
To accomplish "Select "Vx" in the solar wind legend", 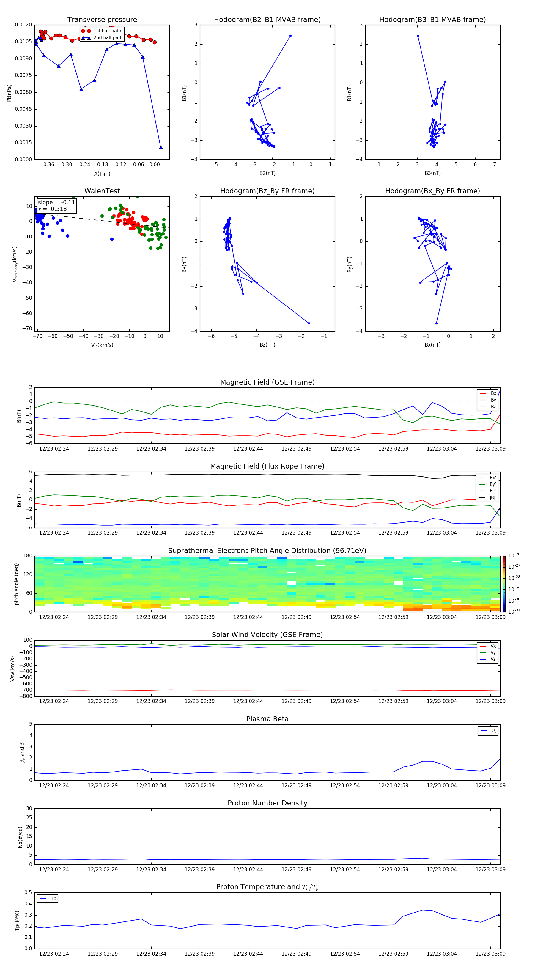I will (488, 646).
